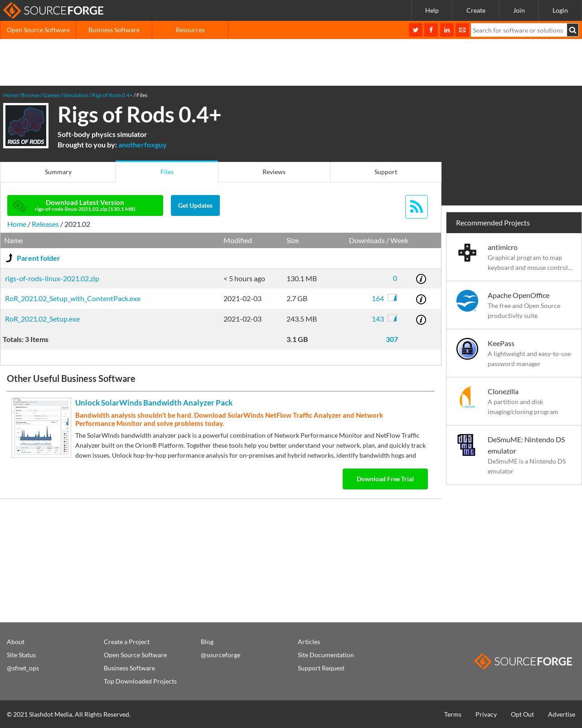This screenshot has height=728, width=582.
Task: Go to Home in files breadcrumb
Action: click(17, 224)
